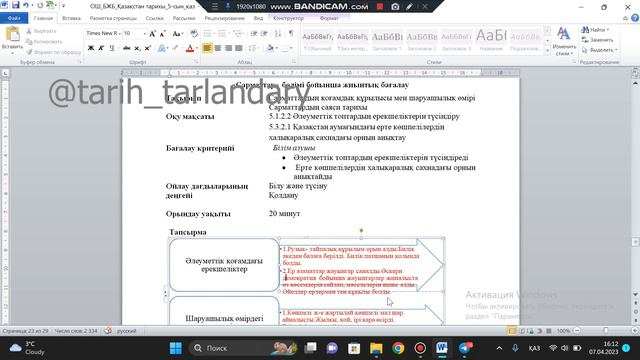The image size is (640, 360).
Task: Increase font size with the grow icon
Action: 152,34
